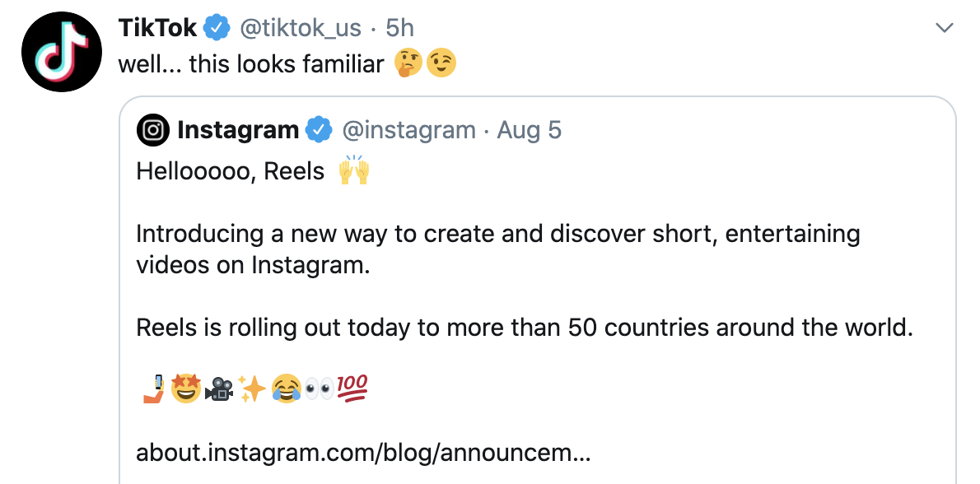Click the @instagram handle
This screenshot has width=980, height=484.
(408, 130)
